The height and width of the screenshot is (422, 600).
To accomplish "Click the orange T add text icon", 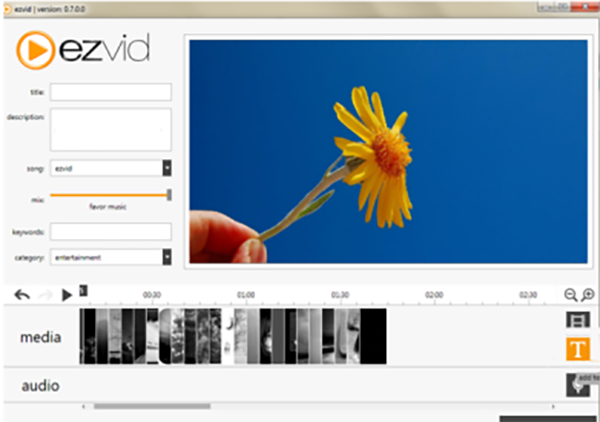I will pos(578,349).
